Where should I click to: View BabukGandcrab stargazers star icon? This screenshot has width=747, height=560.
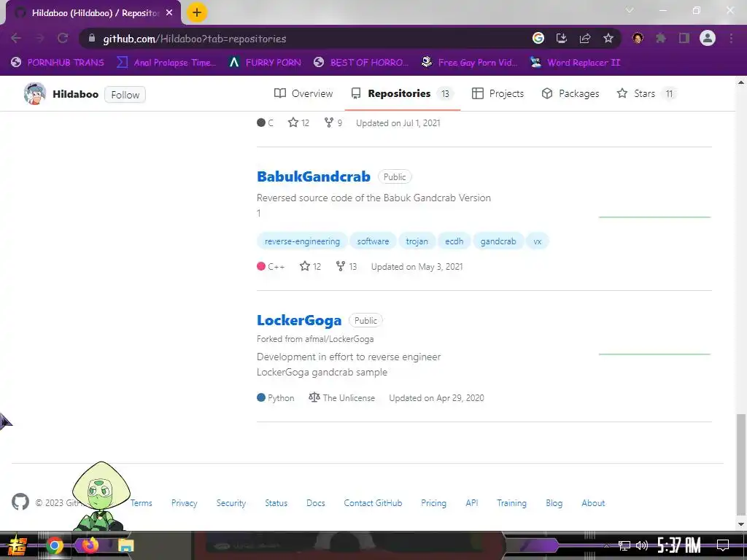[x=305, y=266]
